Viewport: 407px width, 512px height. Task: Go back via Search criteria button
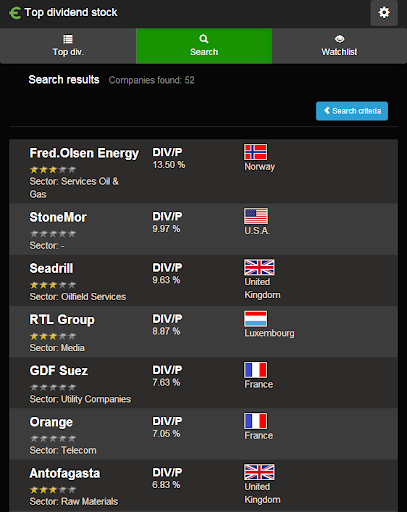click(352, 111)
